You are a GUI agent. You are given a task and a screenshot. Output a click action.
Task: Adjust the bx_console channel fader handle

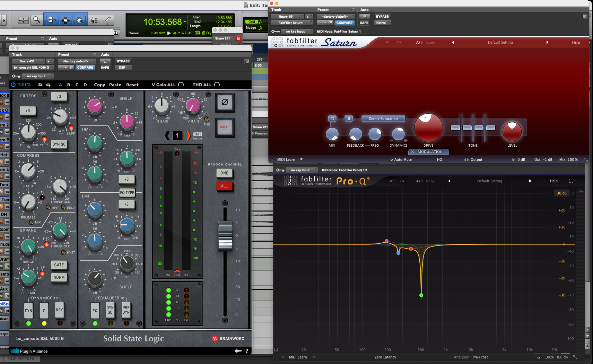(225, 236)
